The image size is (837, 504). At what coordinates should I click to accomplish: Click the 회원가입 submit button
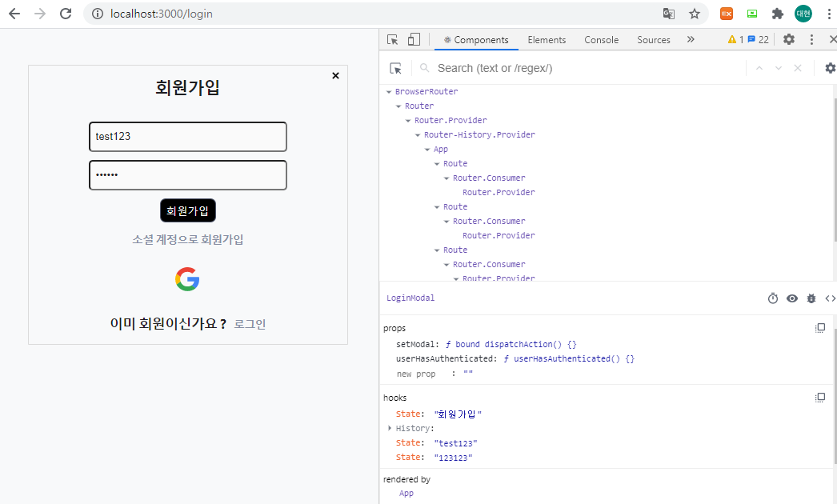click(187, 209)
